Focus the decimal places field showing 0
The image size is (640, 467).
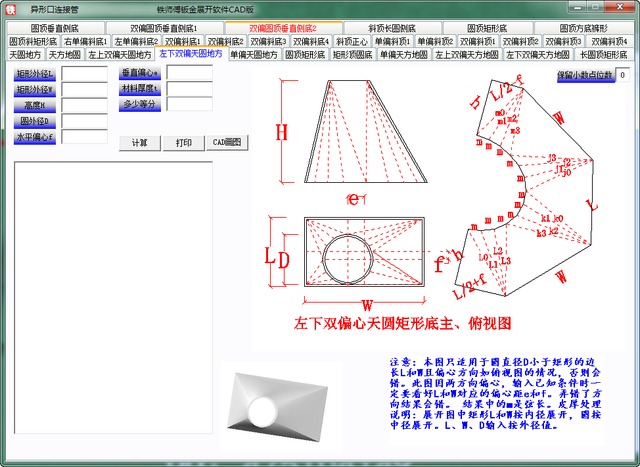[x=622, y=75]
